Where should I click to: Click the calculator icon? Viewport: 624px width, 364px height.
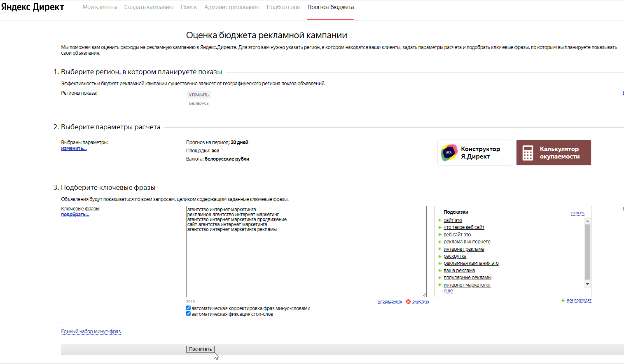click(x=528, y=153)
